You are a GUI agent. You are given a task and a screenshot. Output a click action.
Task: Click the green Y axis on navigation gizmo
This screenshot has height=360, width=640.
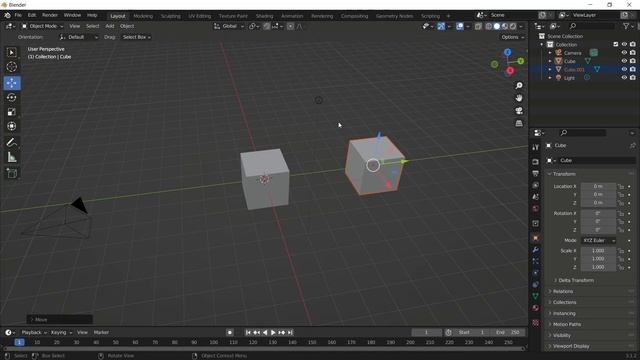tap(521, 61)
